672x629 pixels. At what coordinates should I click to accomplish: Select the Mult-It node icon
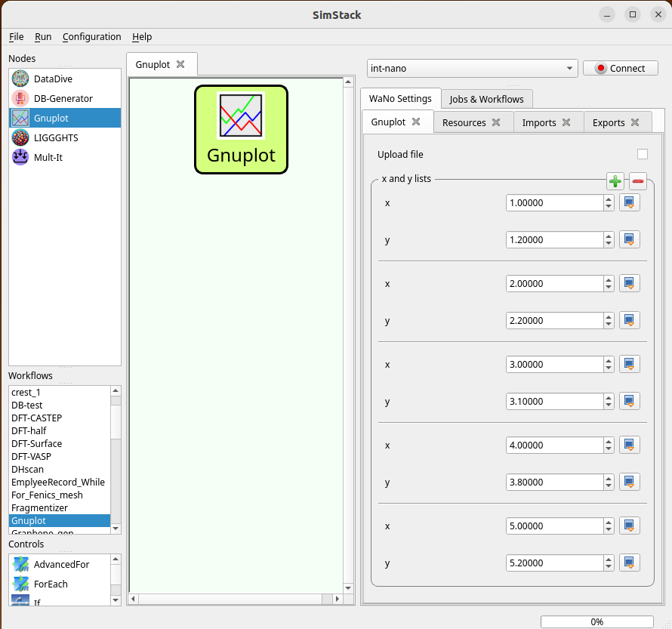[x=20, y=157]
